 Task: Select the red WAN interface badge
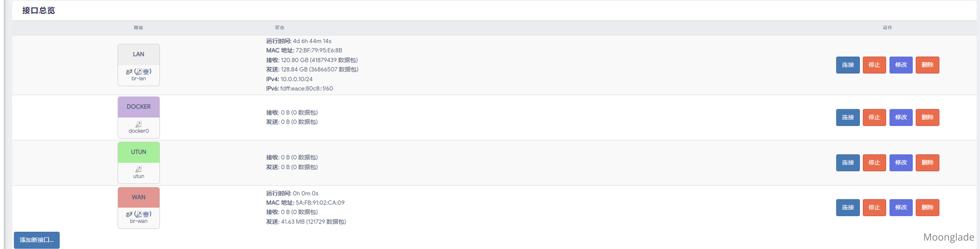[x=139, y=197]
